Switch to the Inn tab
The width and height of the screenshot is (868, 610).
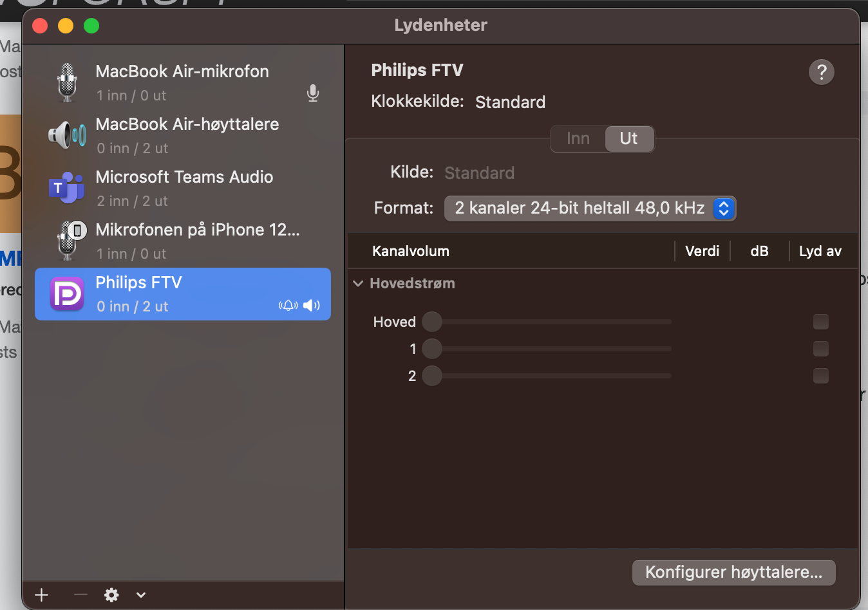click(578, 138)
